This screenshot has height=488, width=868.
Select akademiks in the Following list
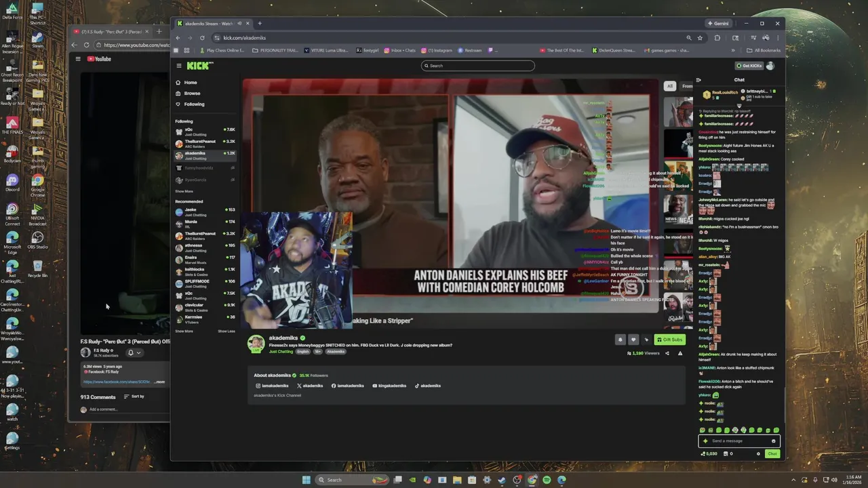tap(205, 155)
